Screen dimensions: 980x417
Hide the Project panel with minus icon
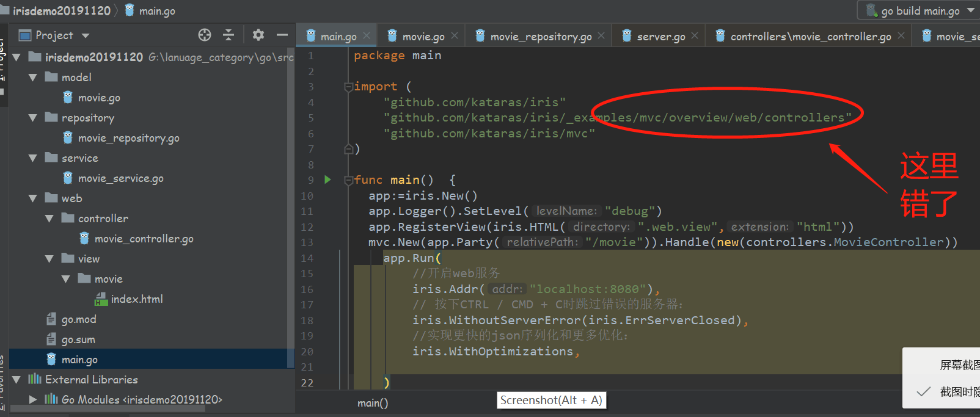pyautogui.click(x=282, y=35)
